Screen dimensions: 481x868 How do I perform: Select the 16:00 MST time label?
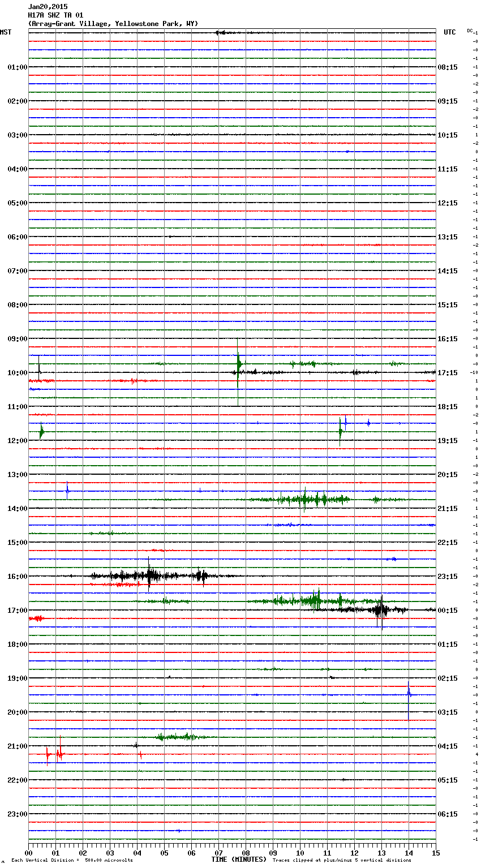pos(17,577)
